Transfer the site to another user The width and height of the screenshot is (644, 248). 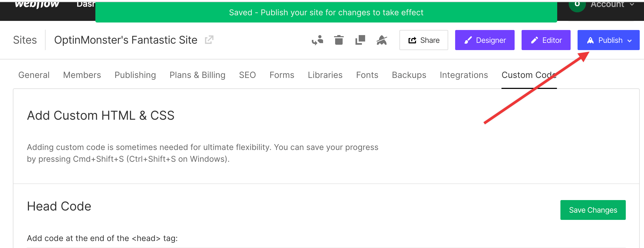[318, 40]
